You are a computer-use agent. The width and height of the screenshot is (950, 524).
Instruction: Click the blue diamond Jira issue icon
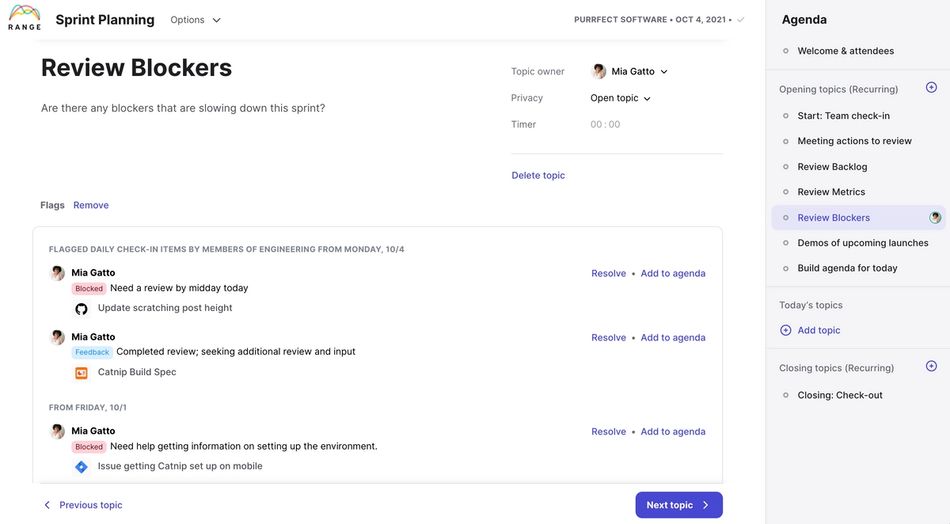pos(81,467)
